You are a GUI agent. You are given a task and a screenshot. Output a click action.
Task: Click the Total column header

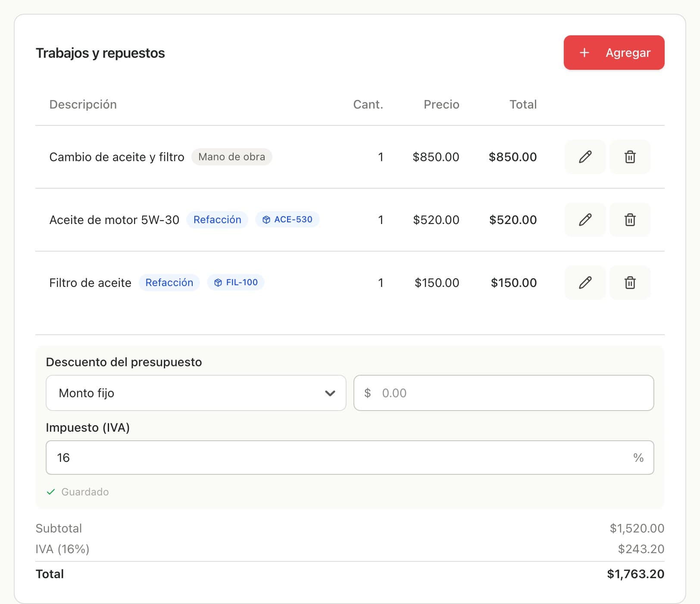click(x=523, y=105)
